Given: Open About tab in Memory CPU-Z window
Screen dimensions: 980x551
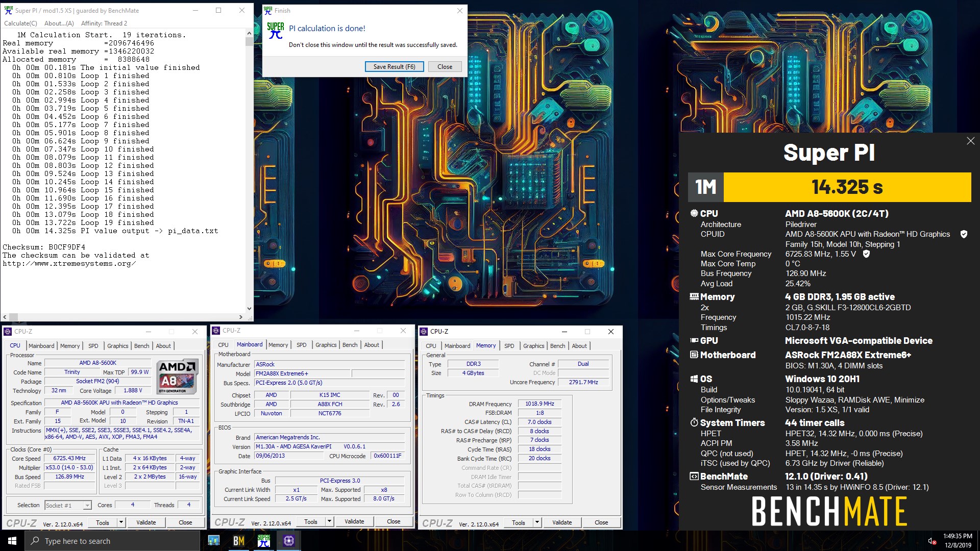Looking at the screenshot, I should click(x=579, y=346).
